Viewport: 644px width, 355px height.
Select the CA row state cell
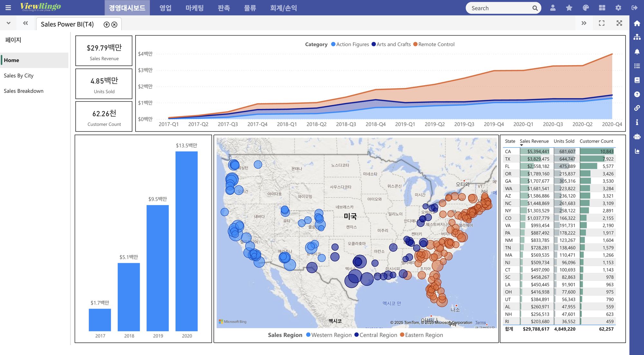click(x=508, y=152)
